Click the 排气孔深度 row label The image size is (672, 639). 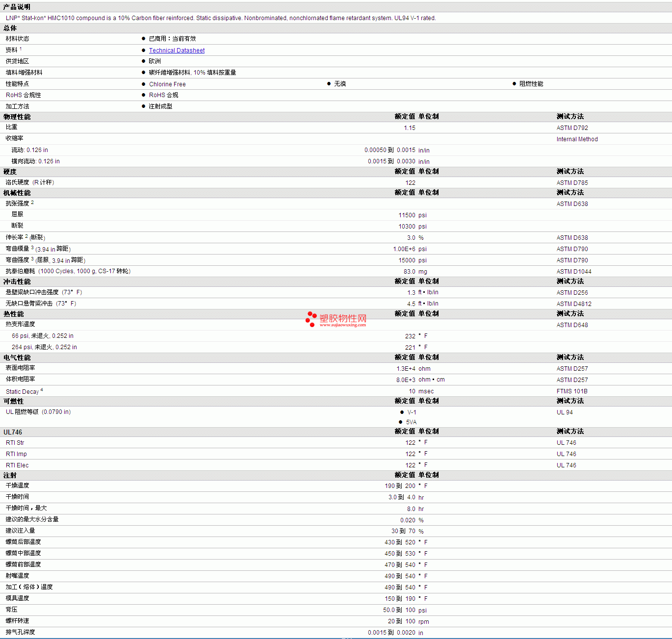[x=20, y=632]
